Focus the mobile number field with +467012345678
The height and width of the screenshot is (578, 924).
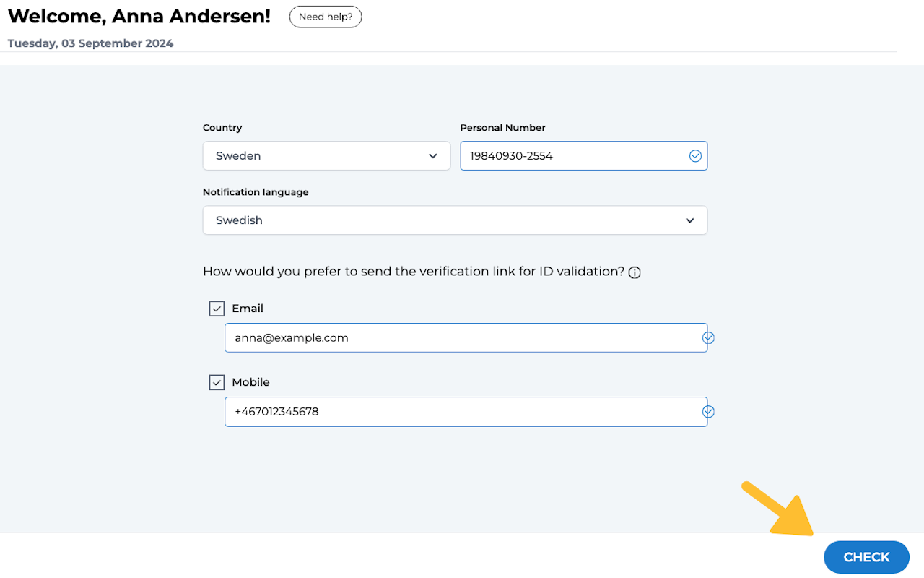(462, 411)
